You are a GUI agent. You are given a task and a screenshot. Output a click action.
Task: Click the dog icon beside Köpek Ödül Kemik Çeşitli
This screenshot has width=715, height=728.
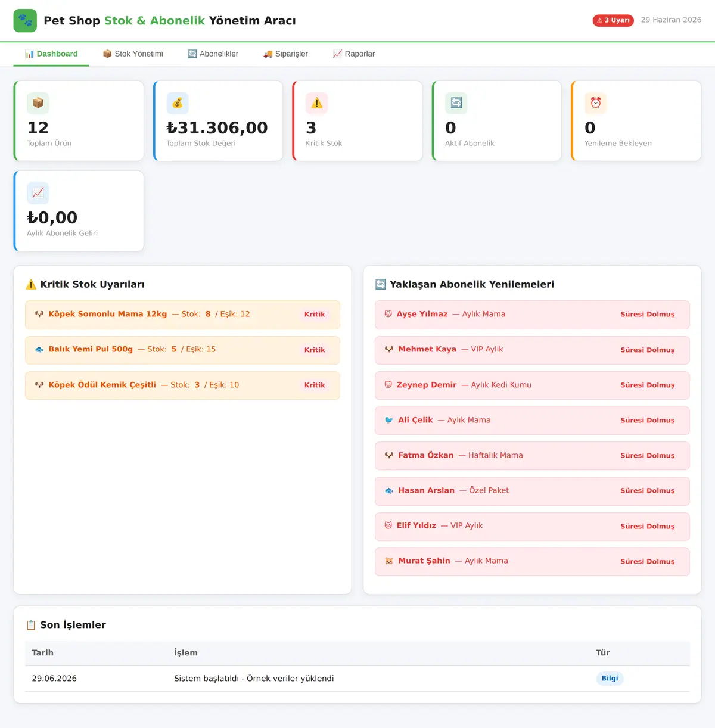tap(39, 385)
